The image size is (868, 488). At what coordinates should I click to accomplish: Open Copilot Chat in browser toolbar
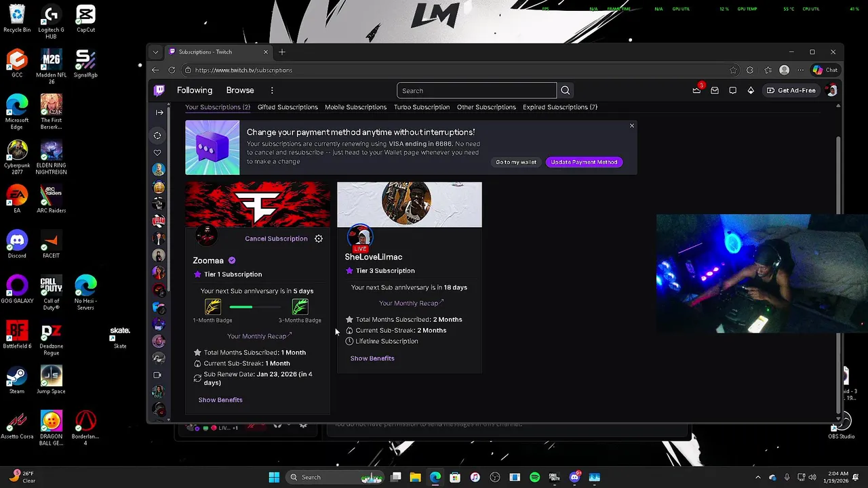[x=825, y=70]
